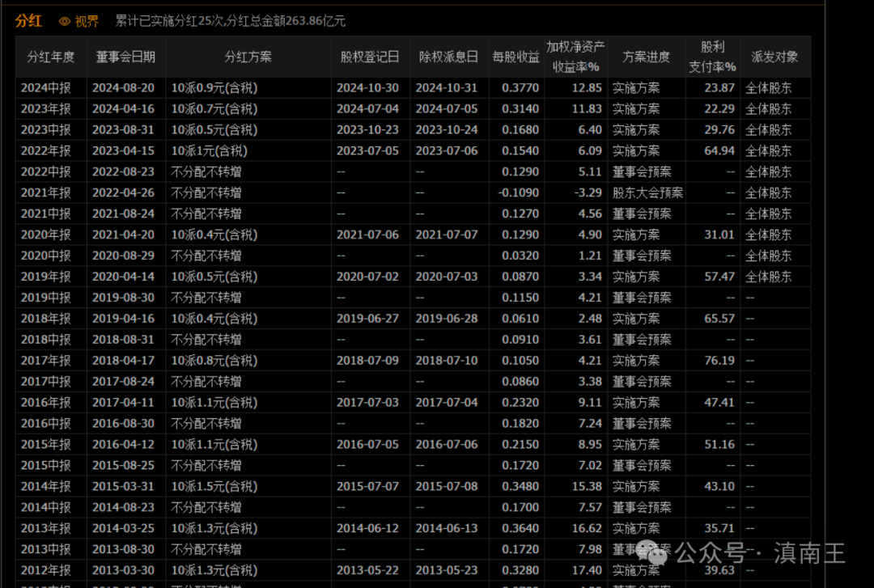Click ex-dividend date 2021-07-07
Viewport: 874px width, 588px height.
(x=447, y=235)
